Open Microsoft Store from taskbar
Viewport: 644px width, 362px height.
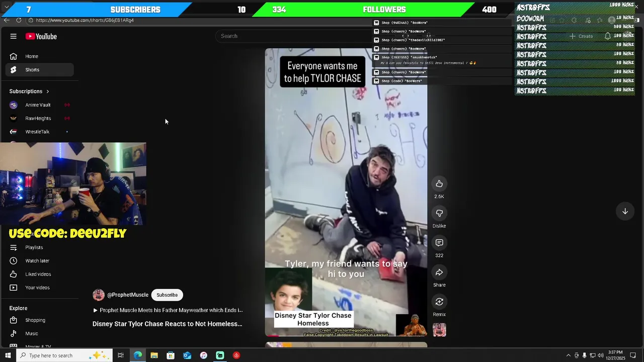171,355
